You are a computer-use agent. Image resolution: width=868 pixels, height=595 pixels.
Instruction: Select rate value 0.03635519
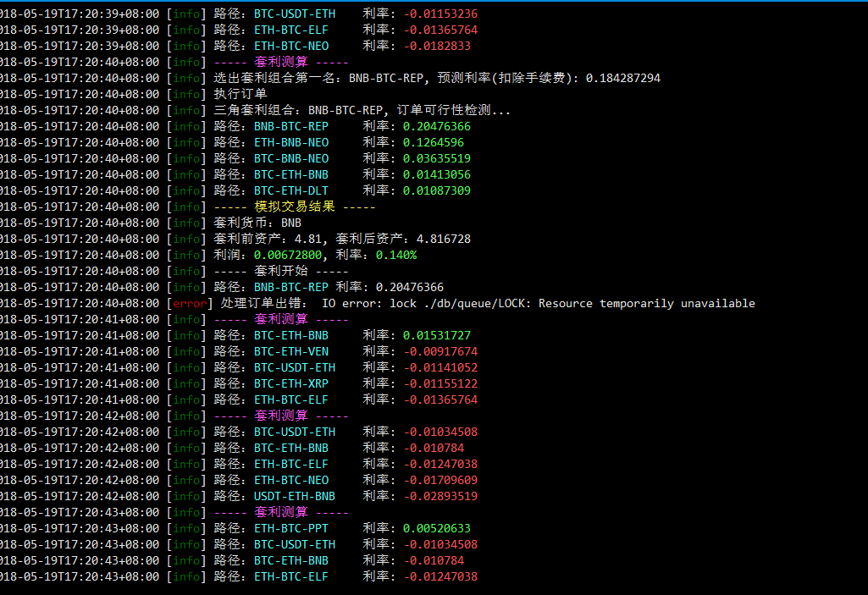tap(437, 158)
